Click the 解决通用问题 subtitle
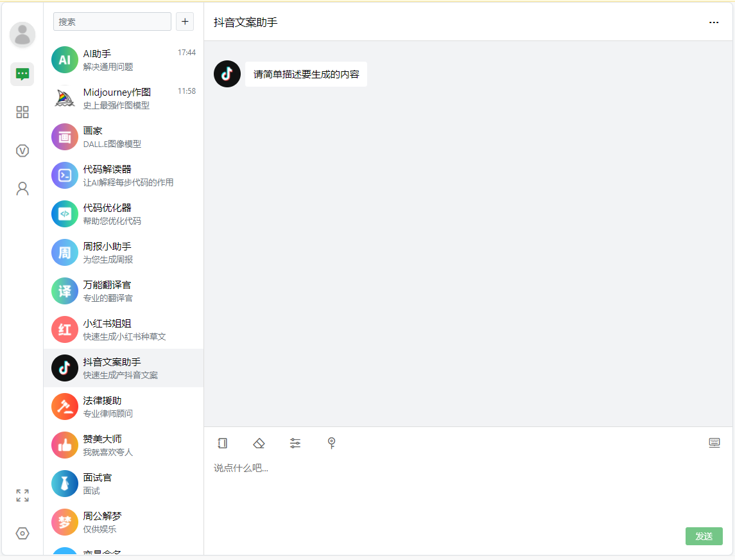The height and width of the screenshot is (560, 735). click(108, 67)
